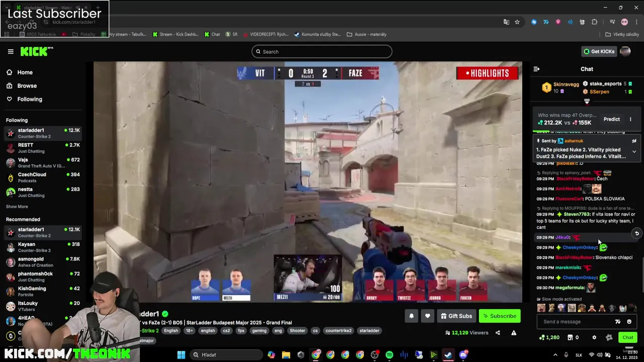Click the Kick logo
This screenshot has height=362, width=644.
click(x=36, y=51)
